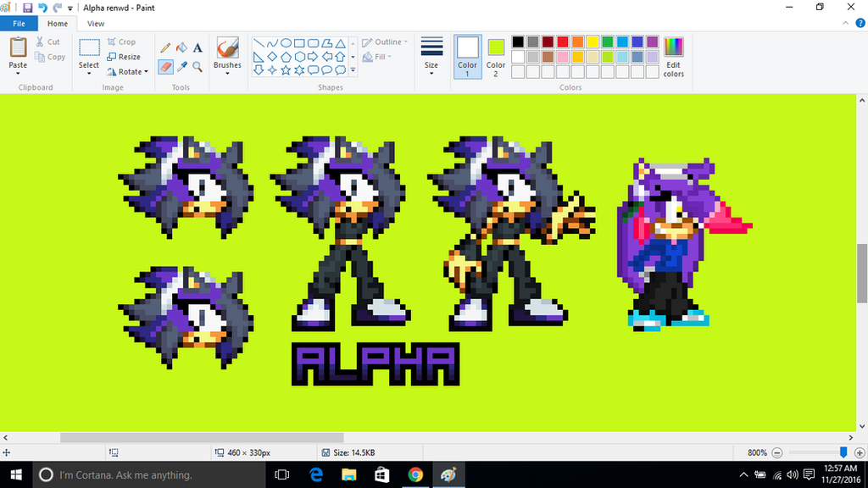868x488 pixels.
Task: Pick the red palette swatch
Action: [x=563, y=42]
